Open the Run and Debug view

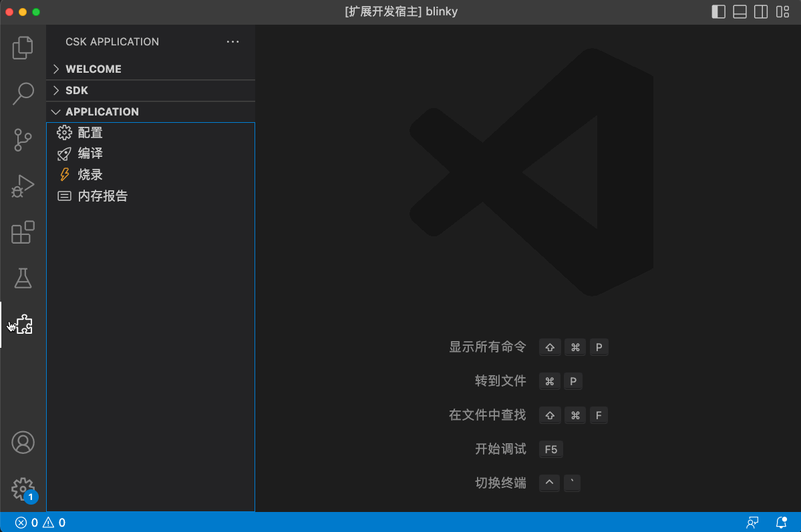coord(23,186)
